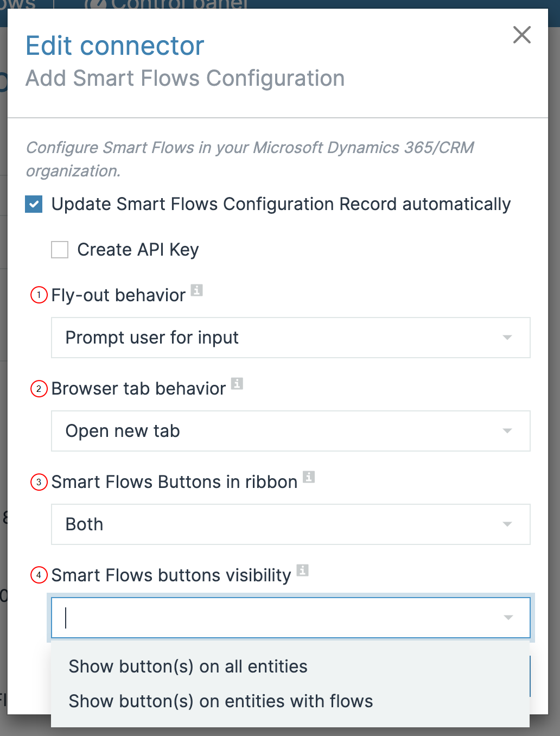Click the Update Smart Flows Configuration label text

pyautogui.click(x=281, y=205)
